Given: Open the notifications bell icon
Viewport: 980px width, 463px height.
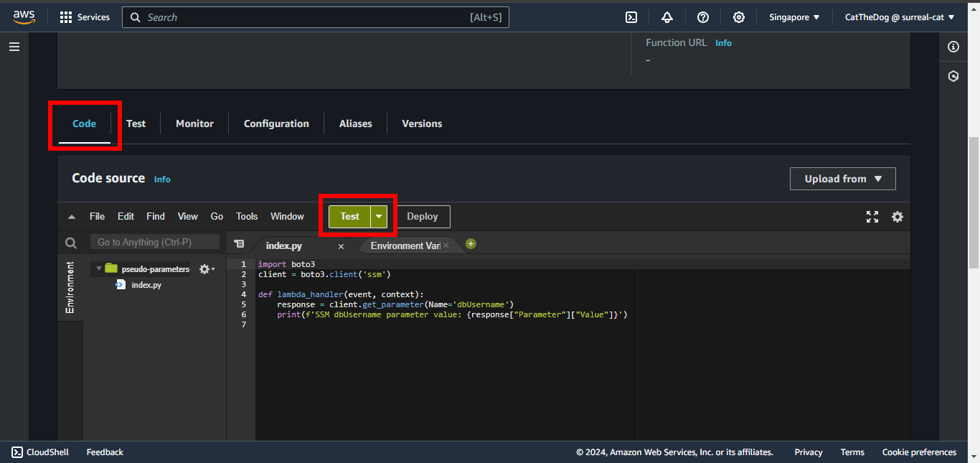Looking at the screenshot, I should pos(667,17).
